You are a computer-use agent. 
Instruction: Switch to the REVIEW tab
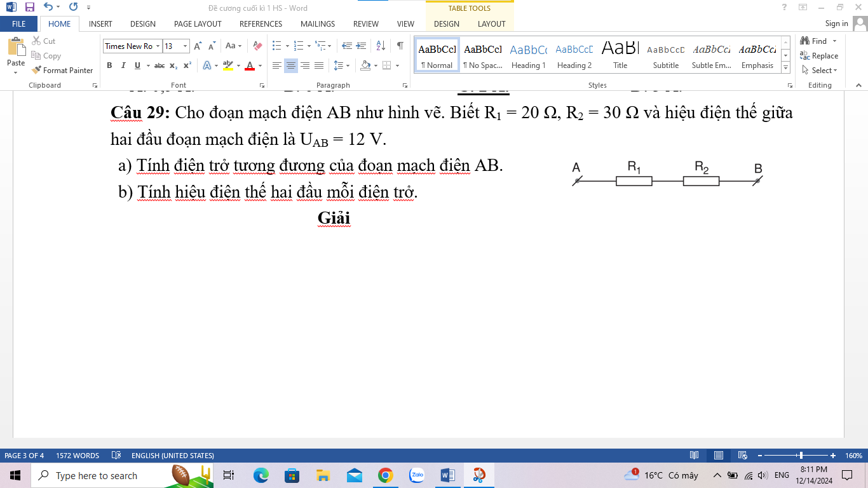pos(366,24)
